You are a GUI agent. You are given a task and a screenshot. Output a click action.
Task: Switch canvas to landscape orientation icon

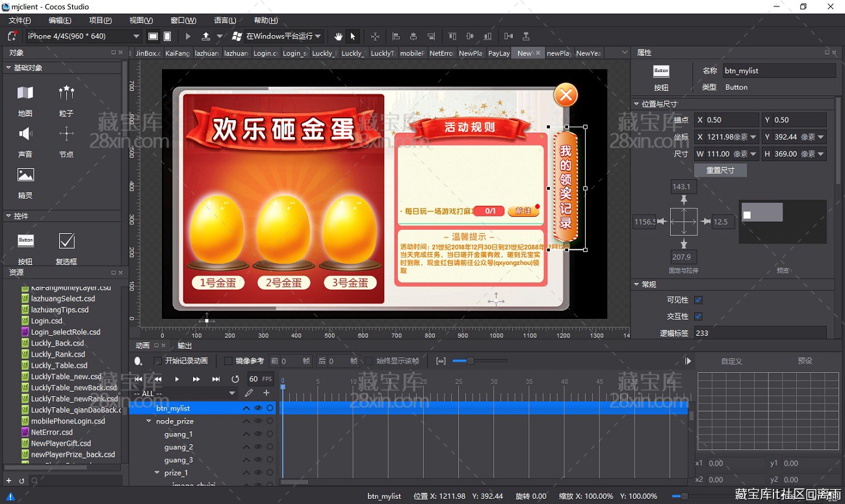153,36
